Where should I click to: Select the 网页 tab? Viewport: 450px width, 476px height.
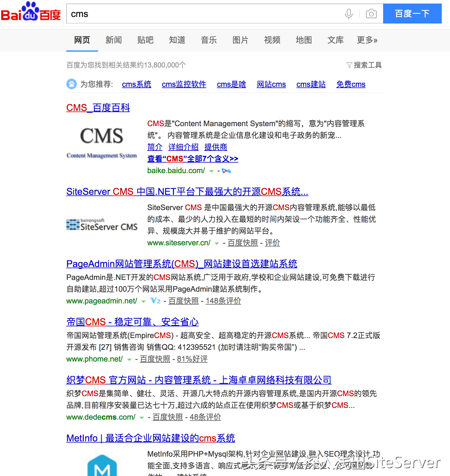[x=82, y=40]
